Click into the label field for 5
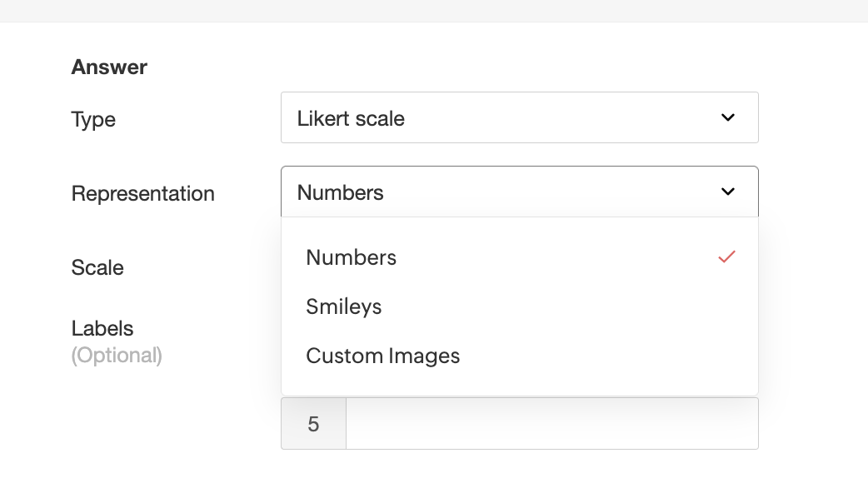Viewport: 868px width, 493px height. point(552,424)
